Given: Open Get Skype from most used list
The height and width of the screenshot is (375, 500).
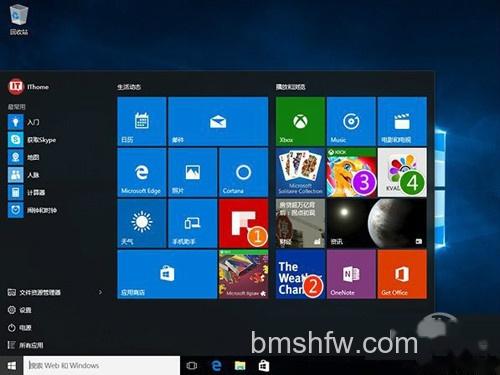Looking at the screenshot, I should (32, 140).
